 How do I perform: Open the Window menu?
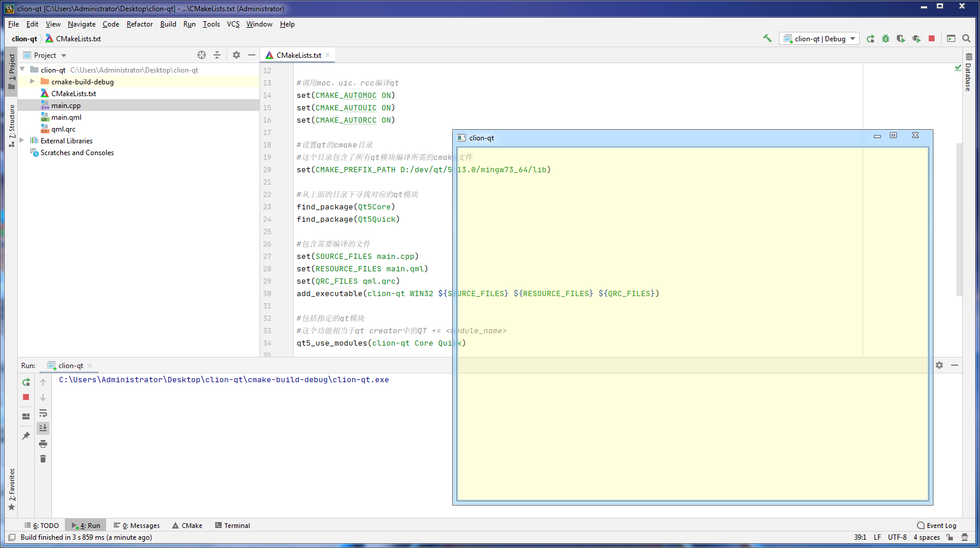(259, 24)
